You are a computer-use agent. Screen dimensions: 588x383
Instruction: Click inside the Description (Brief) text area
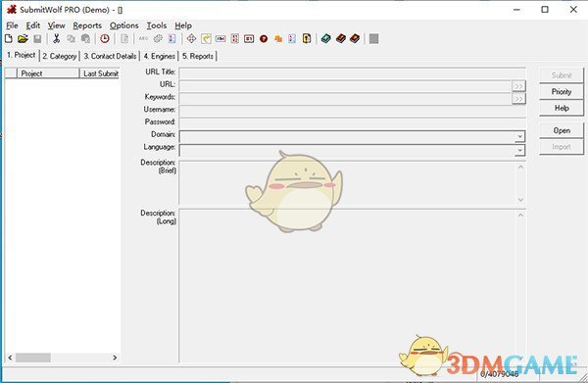tap(347, 183)
